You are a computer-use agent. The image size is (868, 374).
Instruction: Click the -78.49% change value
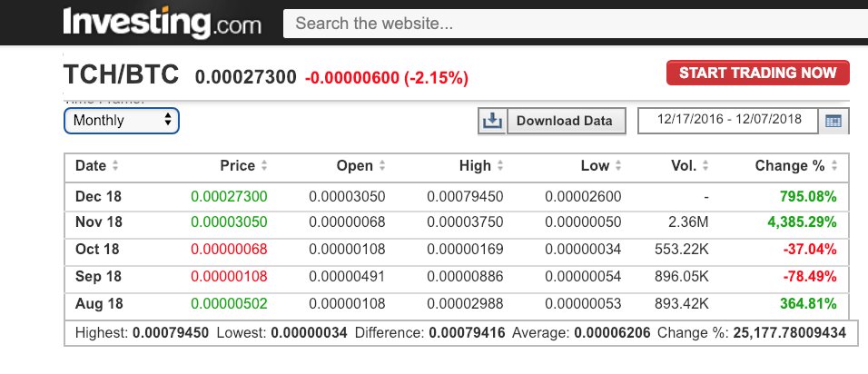(x=810, y=277)
